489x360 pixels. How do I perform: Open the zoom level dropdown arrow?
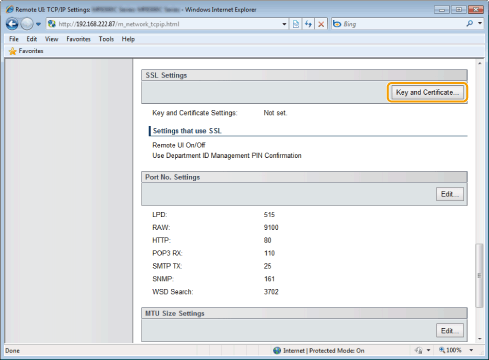click(x=471, y=350)
